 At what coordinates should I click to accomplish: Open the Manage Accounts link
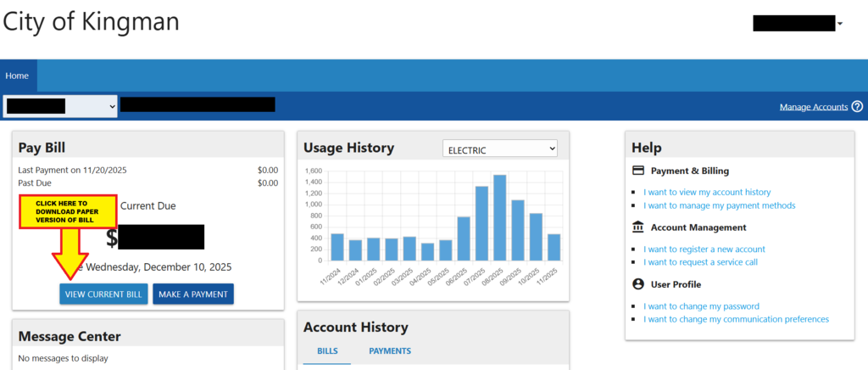(813, 107)
